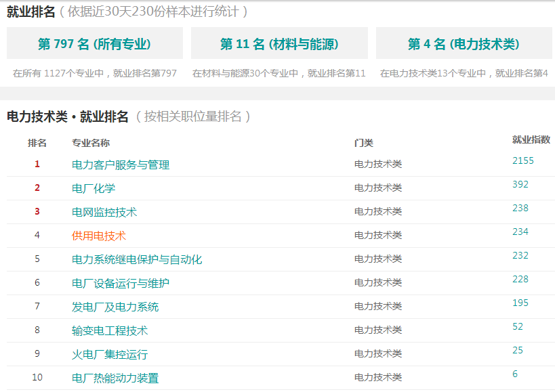Click the 专业名称 column header

(x=91, y=143)
